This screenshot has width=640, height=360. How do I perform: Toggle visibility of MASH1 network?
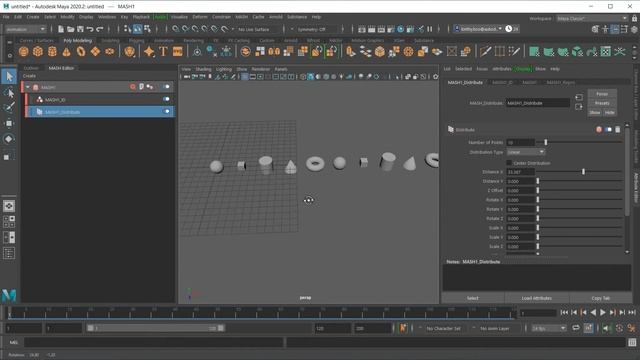pyautogui.click(x=166, y=87)
